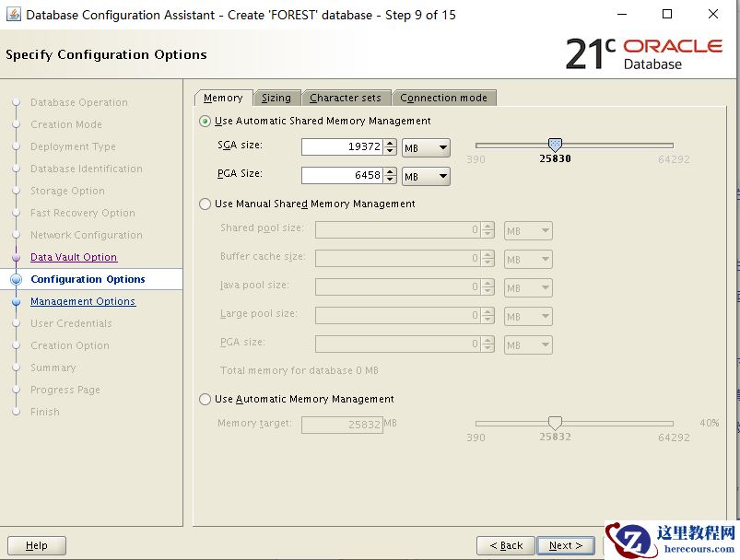Click the PGA Size input field
Image resolution: width=740 pixels, height=560 pixels.
point(342,176)
